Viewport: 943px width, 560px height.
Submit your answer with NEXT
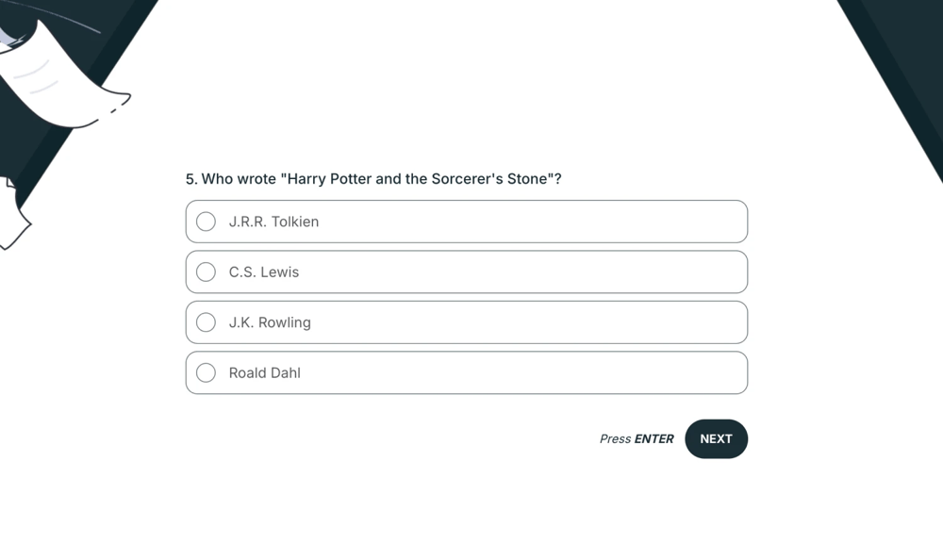716,438
